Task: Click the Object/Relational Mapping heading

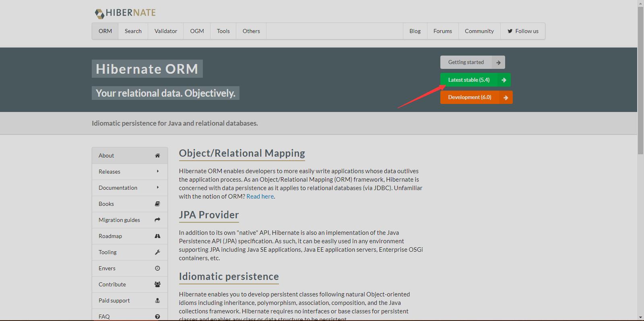Action: point(242,153)
